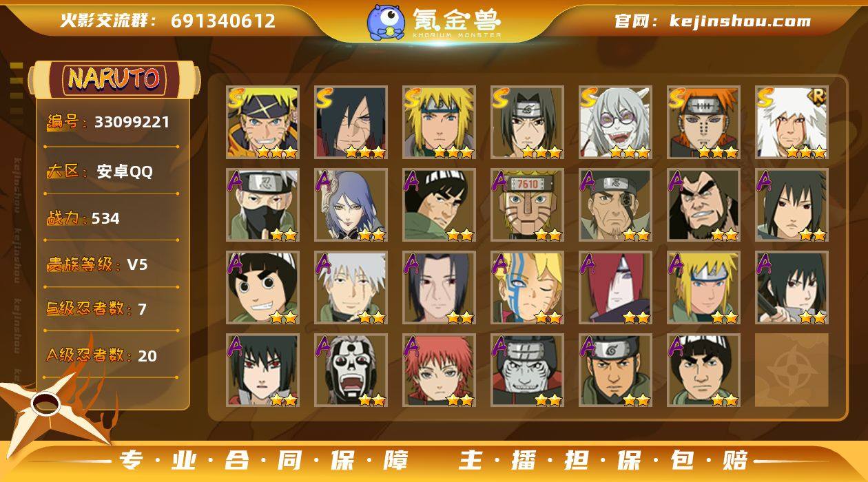
Task: Open the kejinshou.com official website link
Action: (x=741, y=21)
